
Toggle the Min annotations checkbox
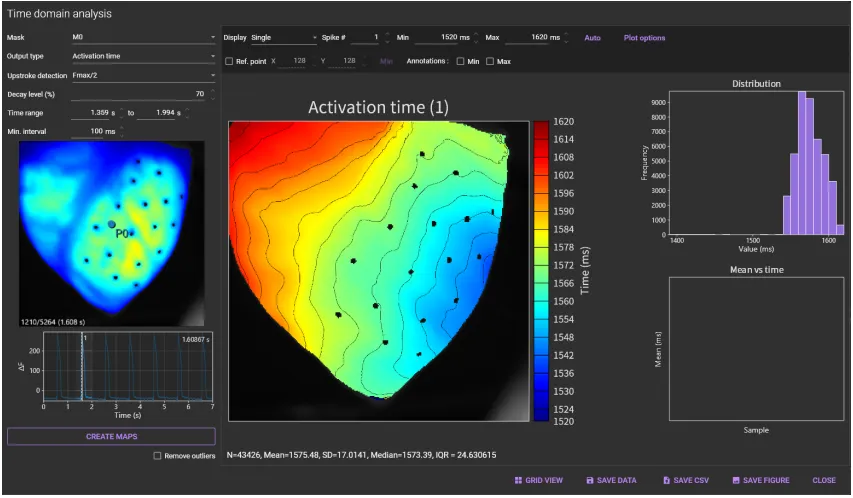[x=461, y=62]
